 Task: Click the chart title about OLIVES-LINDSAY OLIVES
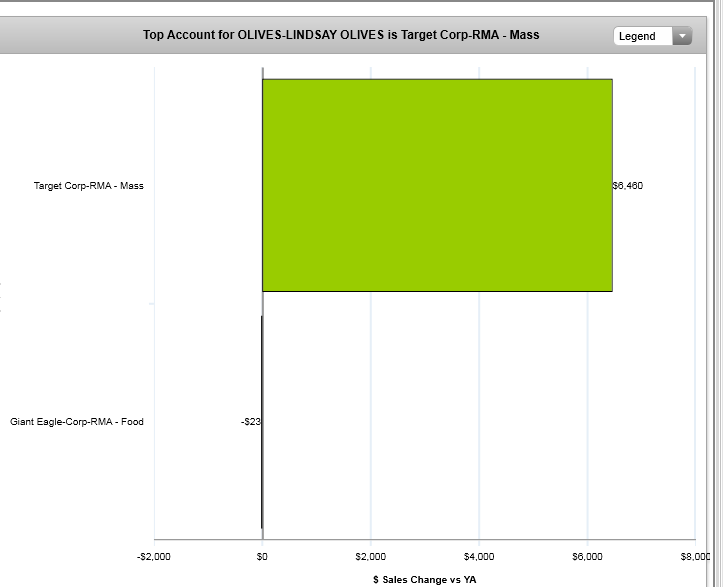341,35
